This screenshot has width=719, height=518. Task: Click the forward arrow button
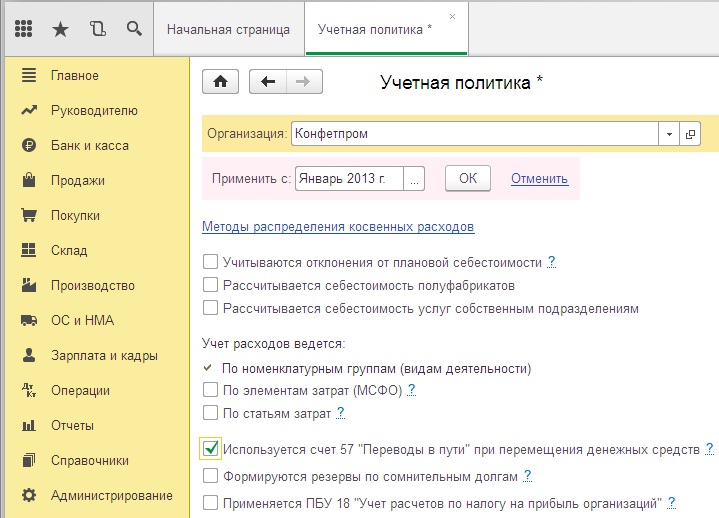[x=304, y=83]
